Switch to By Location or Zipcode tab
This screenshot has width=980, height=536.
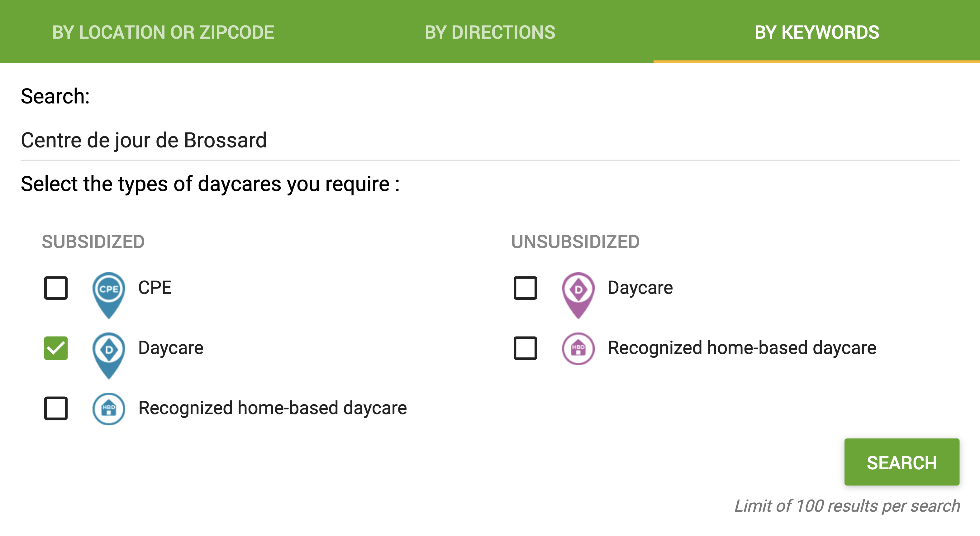coord(163,32)
